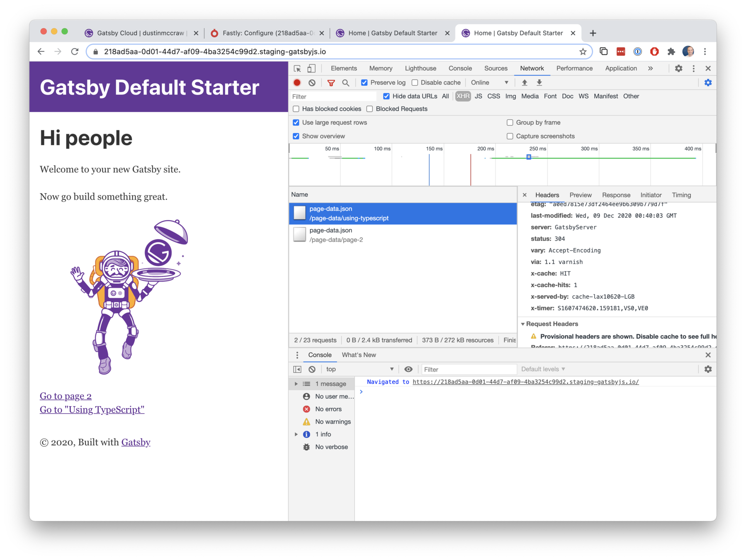Uncheck Preserve log
The image size is (746, 560).
[364, 83]
